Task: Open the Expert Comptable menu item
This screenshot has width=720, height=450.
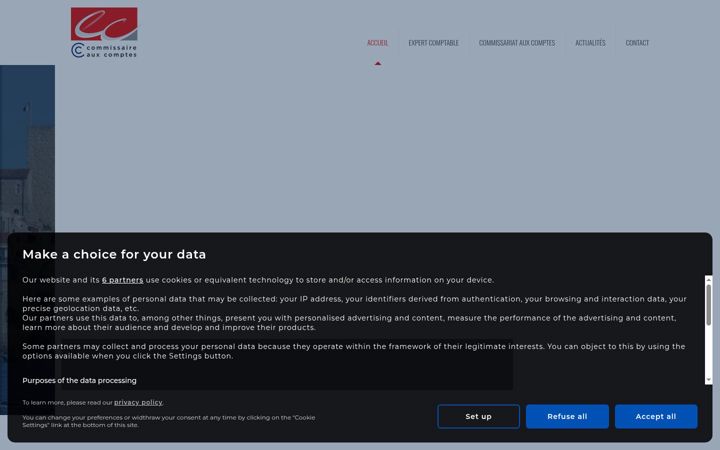Action: tap(433, 43)
